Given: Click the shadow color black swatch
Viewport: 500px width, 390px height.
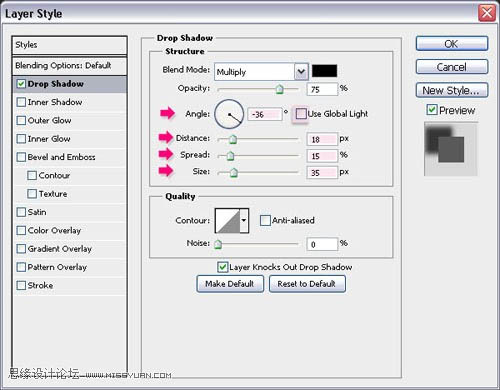Looking at the screenshot, I should pos(324,71).
